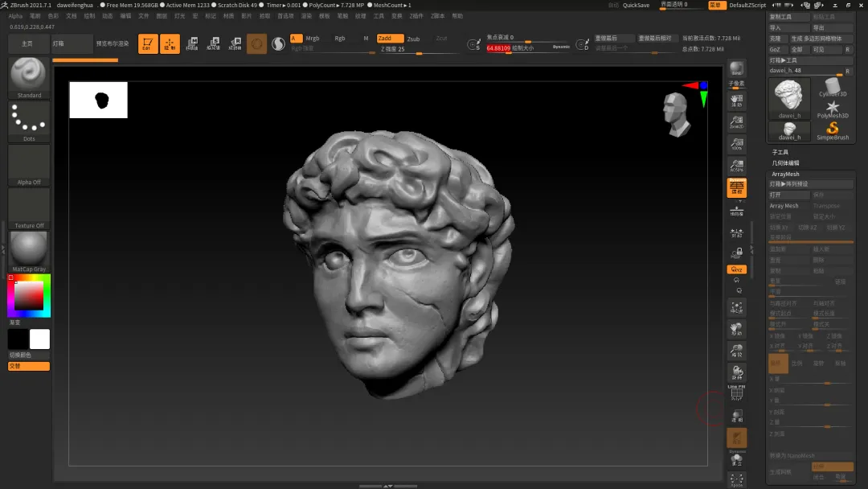Toggle the XYZ rotation axis button
The height and width of the screenshot is (489, 868).
point(736,269)
